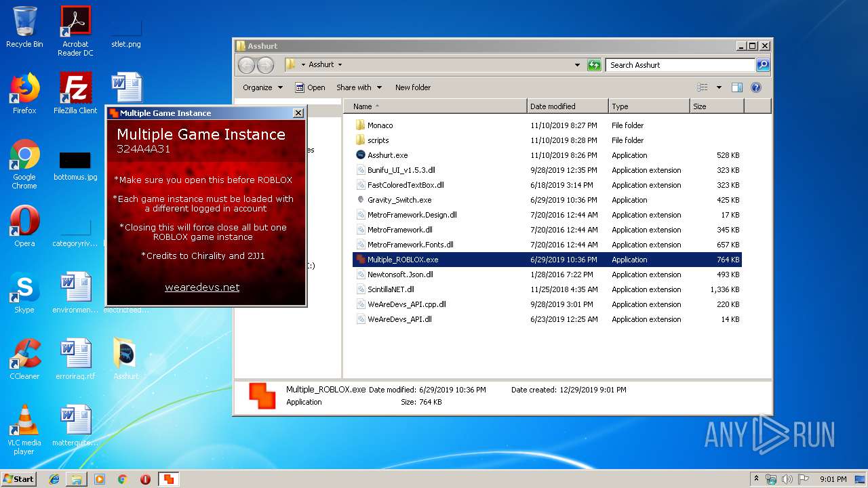The image size is (868, 488).
Task: Expand the address bar history dropdown
Action: [x=577, y=65]
